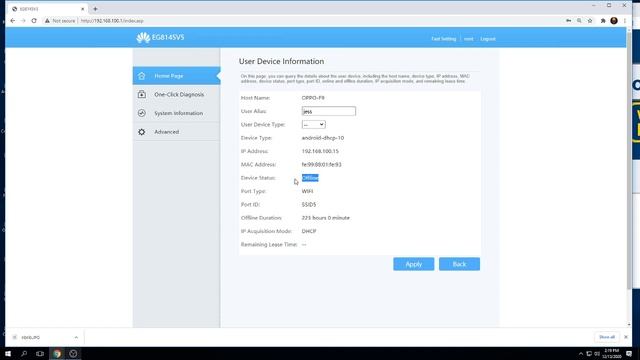
Task: Click the highlighted Offline device status text
Action: pyautogui.click(x=310, y=178)
